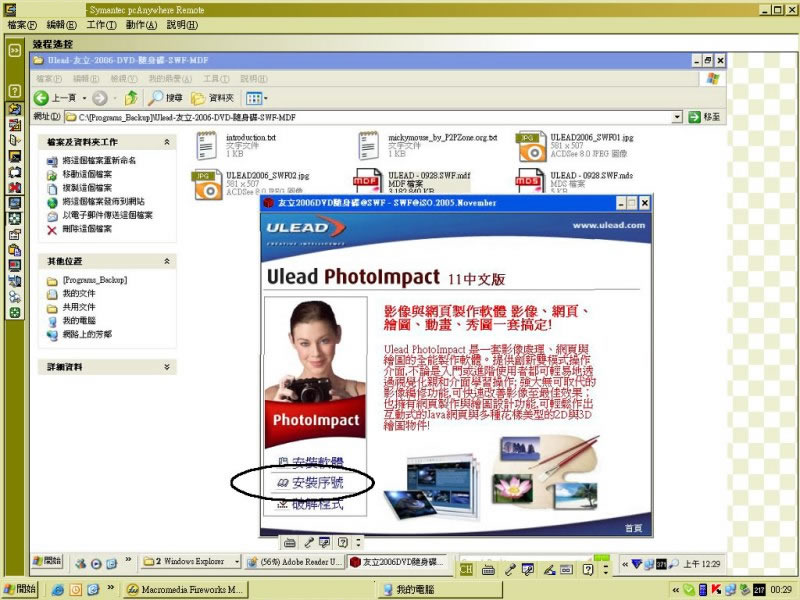Select the ULEAD - 0928.SWF.mdf file icon
Viewport: 800px width, 600px height.
[x=368, y=182]
